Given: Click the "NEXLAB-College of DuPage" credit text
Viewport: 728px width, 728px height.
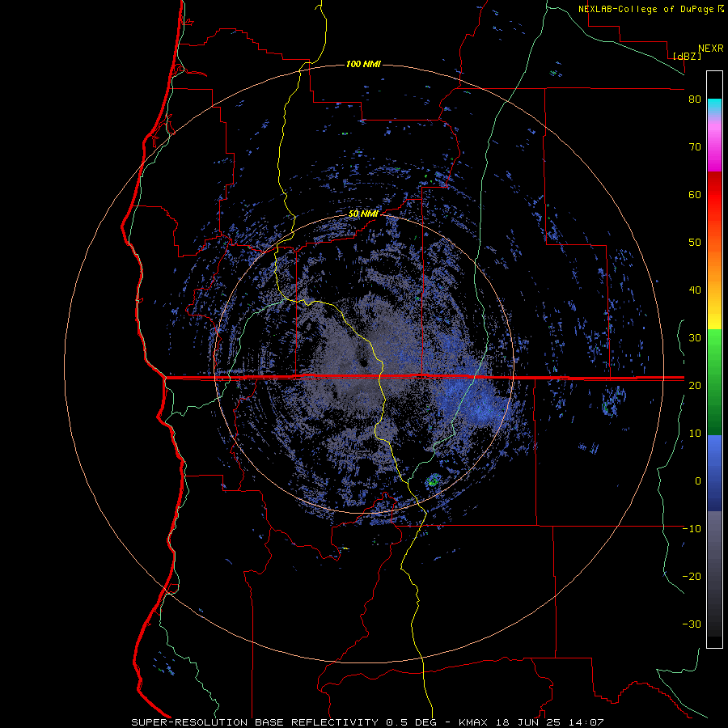Looking at the screenshot, I should tap(645, 9).
